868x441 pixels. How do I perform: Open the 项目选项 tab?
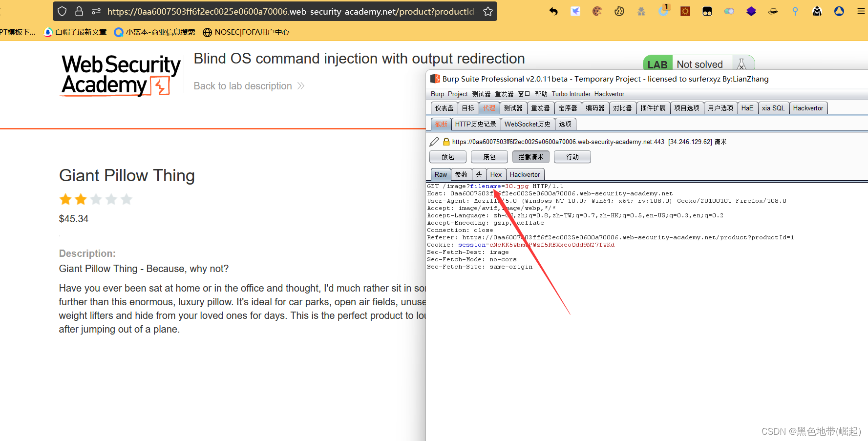tap(687, 108)
